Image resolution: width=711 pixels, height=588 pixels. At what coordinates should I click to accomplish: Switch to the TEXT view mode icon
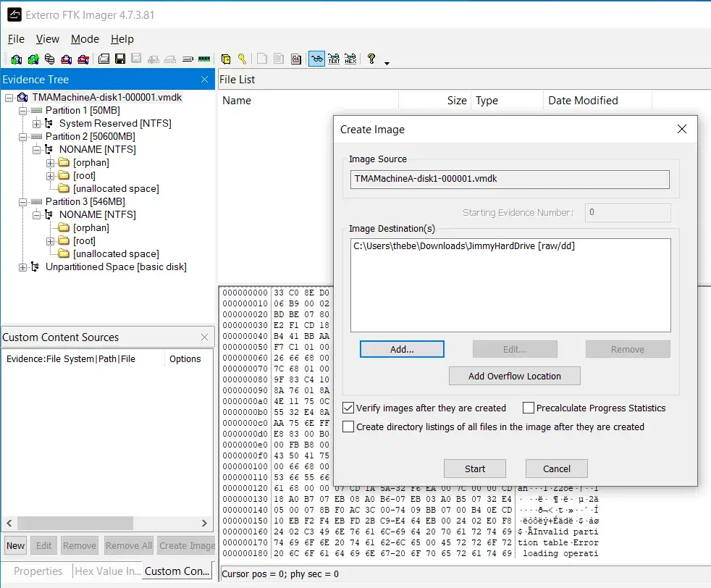coord(334,59)
